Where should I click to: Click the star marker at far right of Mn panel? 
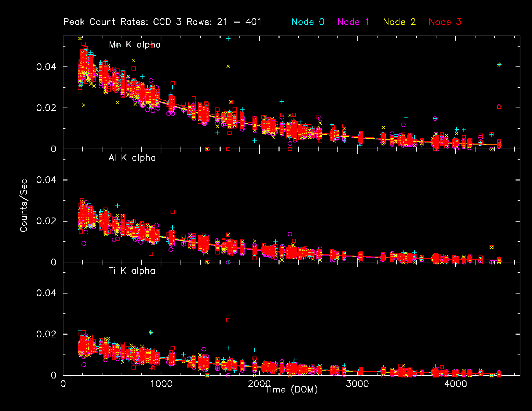[499, 64]
